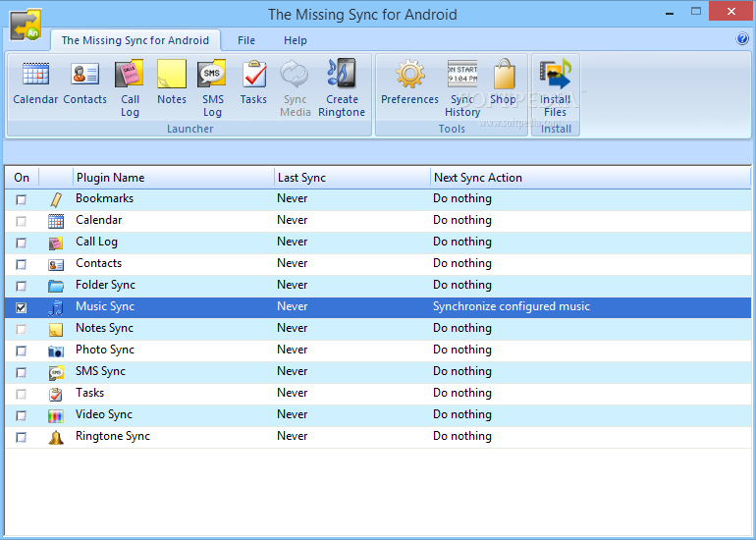Enable the Bookmarks plugin checkbox
Screen dimensions: 756x540
22,199
